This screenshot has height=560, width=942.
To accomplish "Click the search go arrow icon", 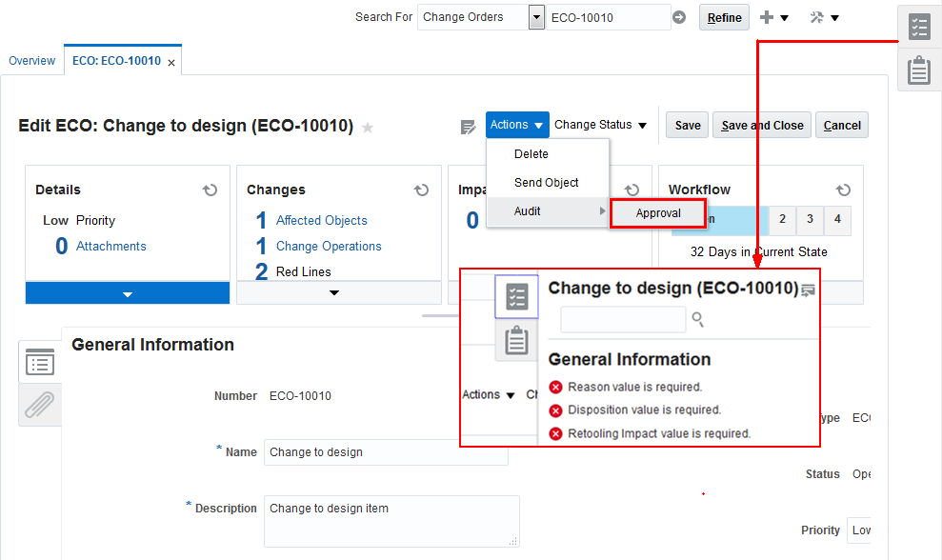I will pos(679,17).
